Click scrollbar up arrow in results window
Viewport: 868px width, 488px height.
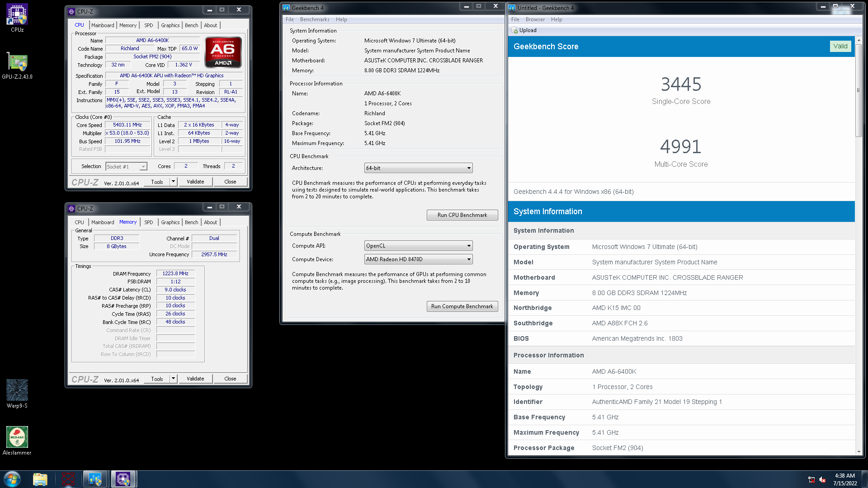pos(859,40)
